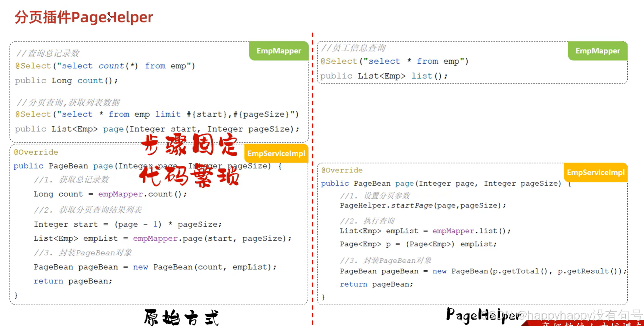Click the red handwritten text 步骤固定
644x326 pixels.
pos(190,145)
